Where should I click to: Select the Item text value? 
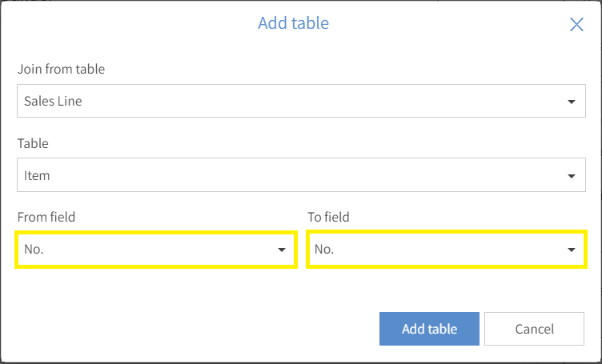[x=37, y=175]
